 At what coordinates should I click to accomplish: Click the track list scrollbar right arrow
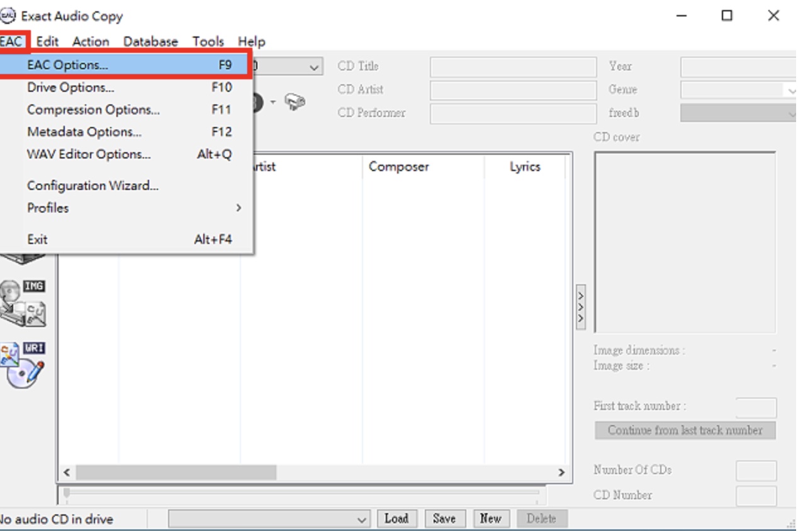click(x=562, y=472)
